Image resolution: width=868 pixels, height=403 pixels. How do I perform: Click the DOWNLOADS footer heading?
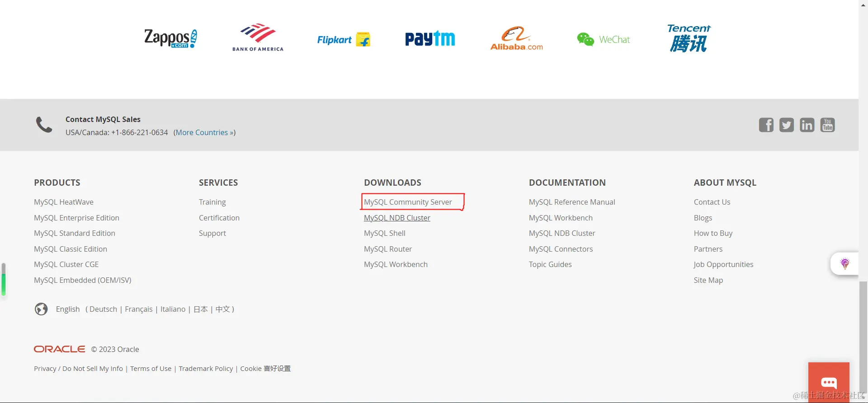(x=392, y=183)
